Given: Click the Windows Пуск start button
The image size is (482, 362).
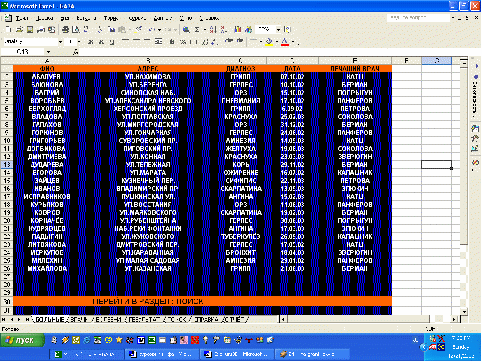Looking at the screenshot, I should point(22,340).
